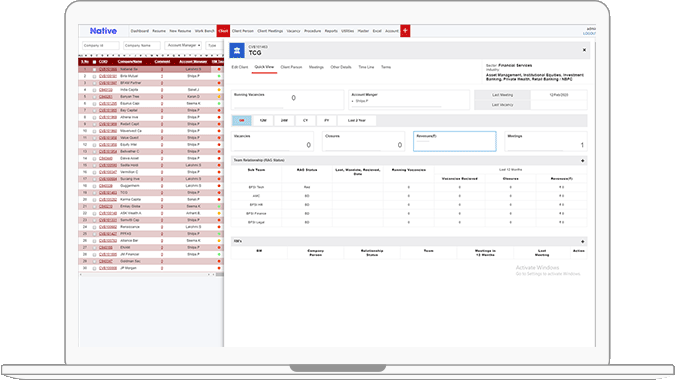Click the status dot for Birla Mutual row
Screen dimensions: 675x380
pyautogui.click(x=219, y=76)
